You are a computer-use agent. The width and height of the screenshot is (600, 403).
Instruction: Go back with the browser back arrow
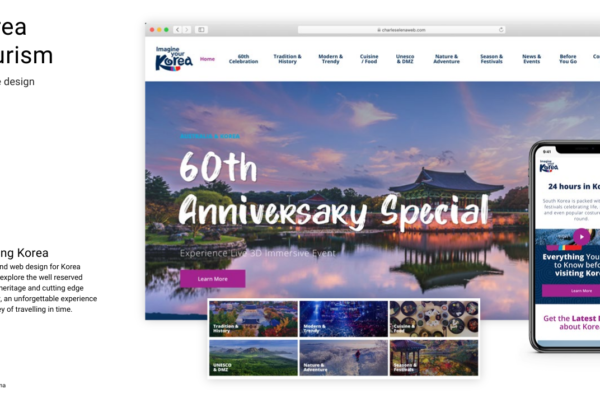[178, 29]
